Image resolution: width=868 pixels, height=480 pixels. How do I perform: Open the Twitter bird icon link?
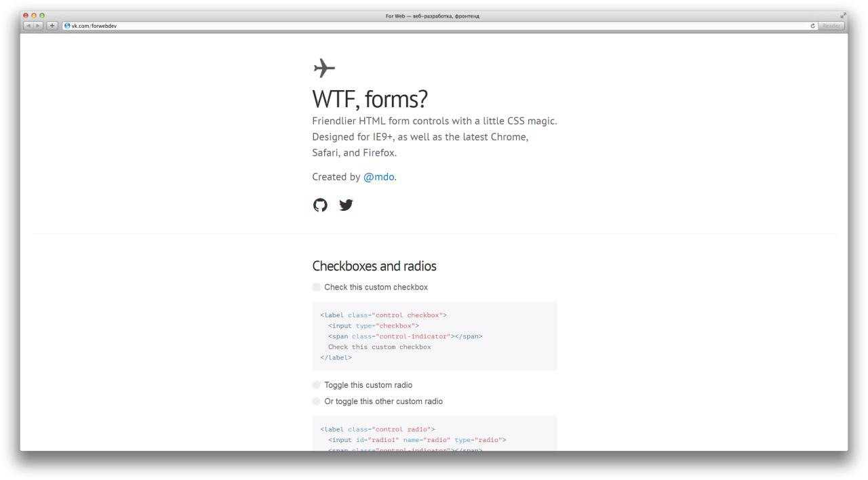[346, 205]
